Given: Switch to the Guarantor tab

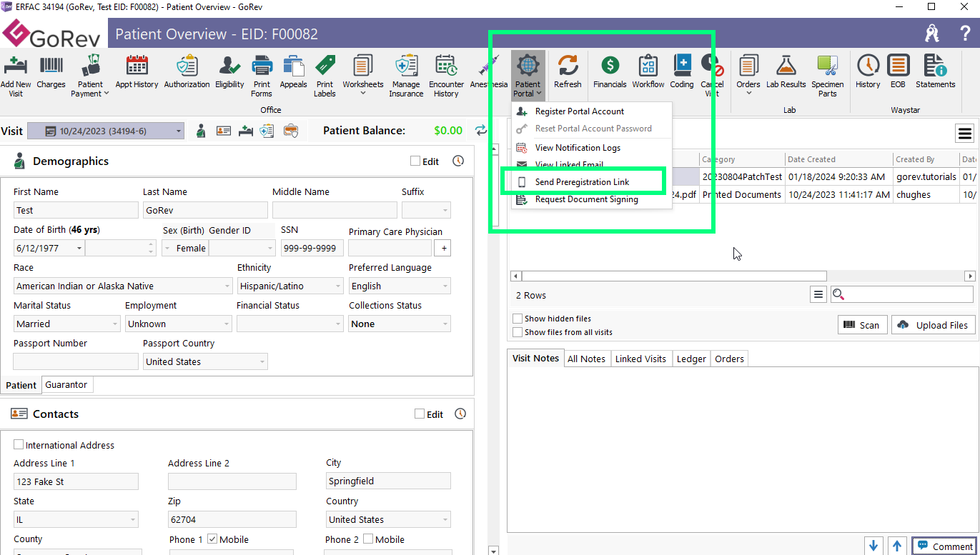Looking at the screenshot, I should coord(66,384).
